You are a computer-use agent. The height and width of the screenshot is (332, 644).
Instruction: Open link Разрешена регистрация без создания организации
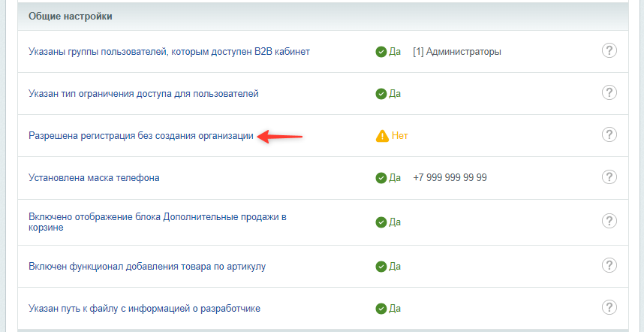[x=141, y=136]
